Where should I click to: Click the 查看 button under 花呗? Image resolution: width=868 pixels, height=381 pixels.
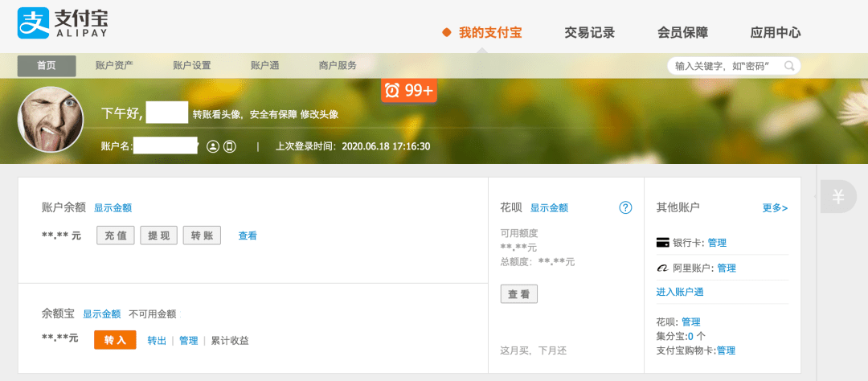tap(518, 294)
